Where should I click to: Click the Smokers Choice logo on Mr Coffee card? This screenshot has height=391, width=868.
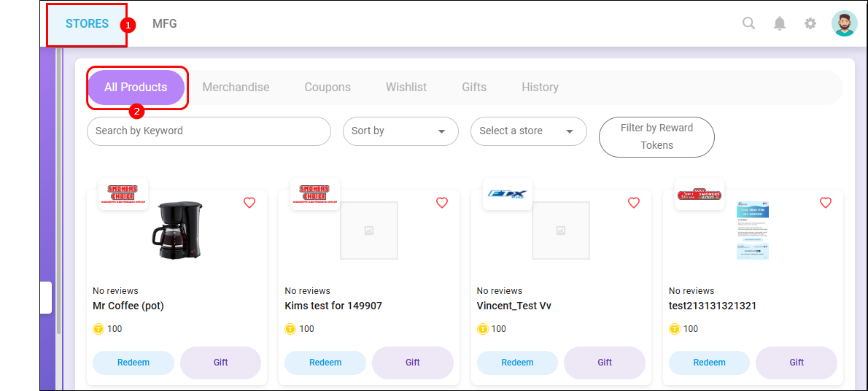tap(123, 194)
